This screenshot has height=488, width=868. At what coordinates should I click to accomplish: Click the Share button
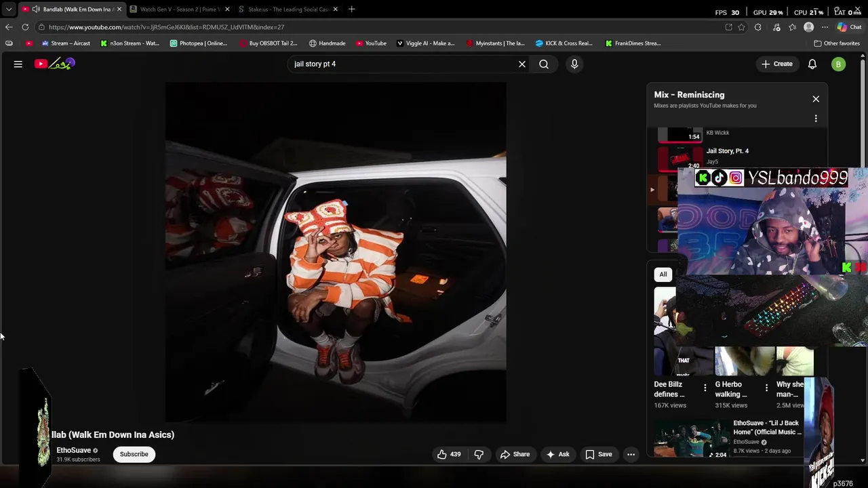(x=515, y=454)
